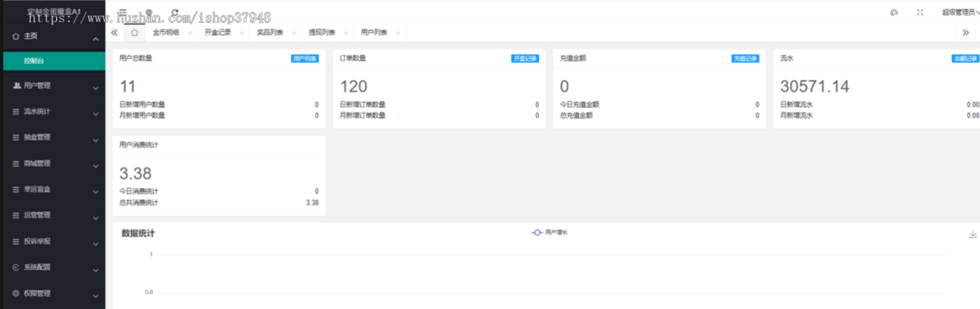
Task: Click the 总共消费统计 label
Action: pyautogui.click(x=139, y=202)
